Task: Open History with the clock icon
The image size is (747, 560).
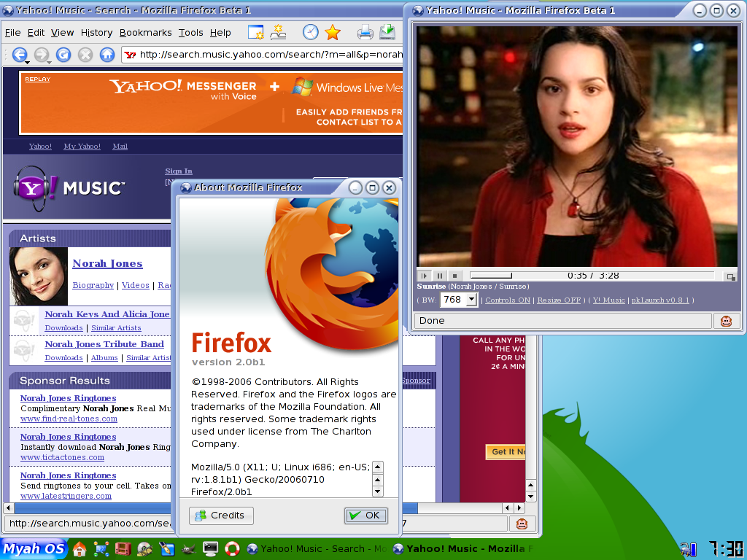Action: click(310, 32)
